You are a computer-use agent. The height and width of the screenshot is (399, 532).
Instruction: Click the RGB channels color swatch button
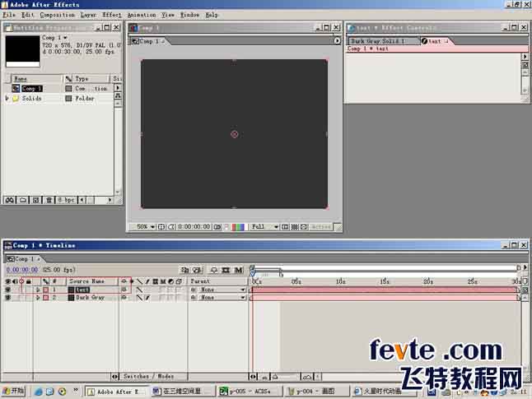[238, 227]
